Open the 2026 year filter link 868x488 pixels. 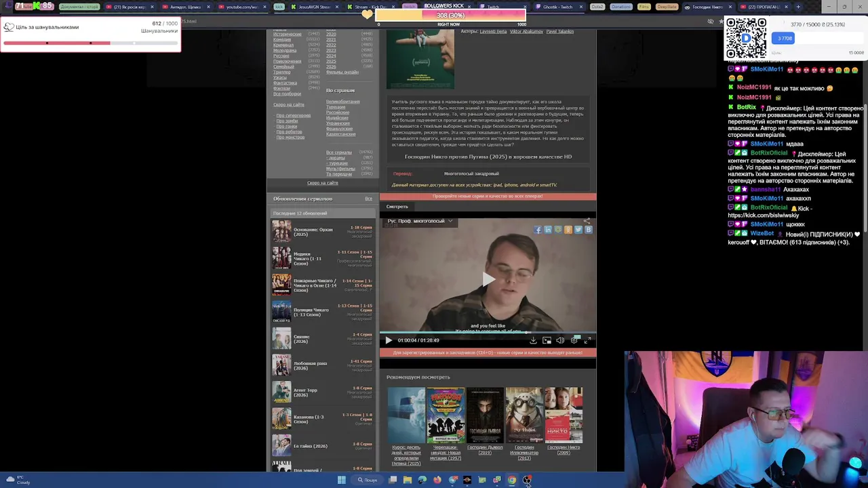(331, 66)
